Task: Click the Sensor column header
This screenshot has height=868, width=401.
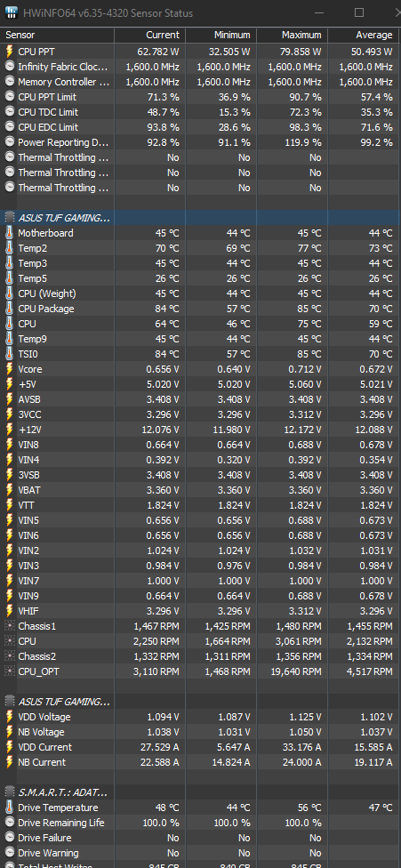Action: coord(58,35)
